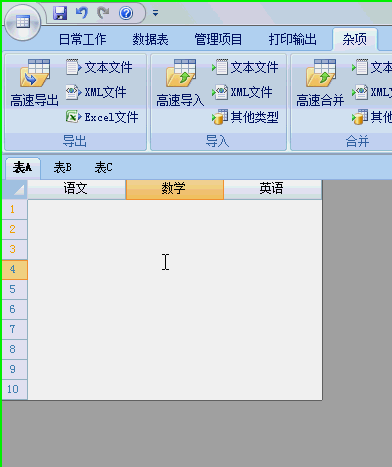
Task: Click the round application menu button
Action: tap(23, 22)
